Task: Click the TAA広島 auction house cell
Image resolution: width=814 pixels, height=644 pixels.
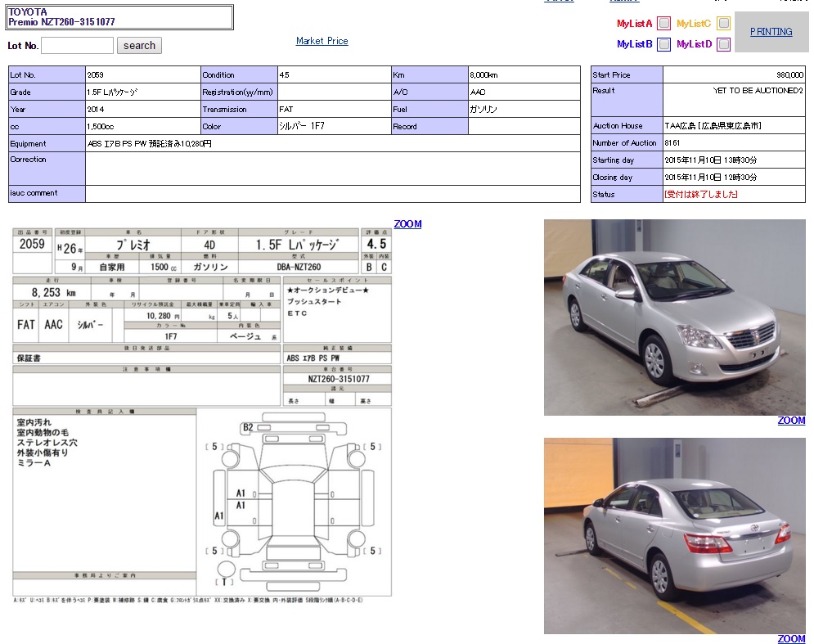Action: (x=733, y=126)
